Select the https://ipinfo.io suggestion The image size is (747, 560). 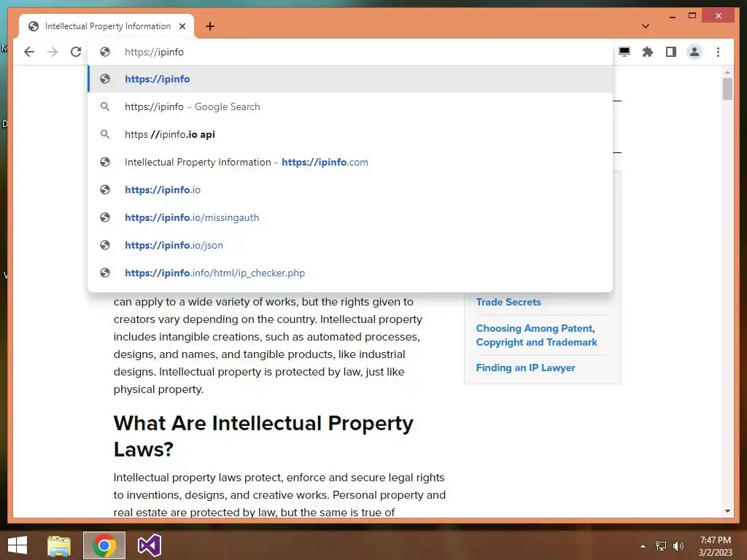(x=350, y=190)
